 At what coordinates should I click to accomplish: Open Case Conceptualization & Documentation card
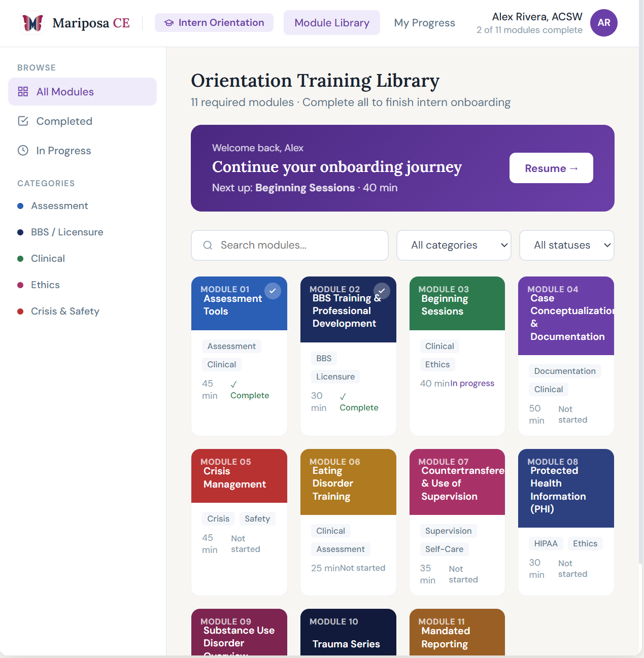click(566, 356)
